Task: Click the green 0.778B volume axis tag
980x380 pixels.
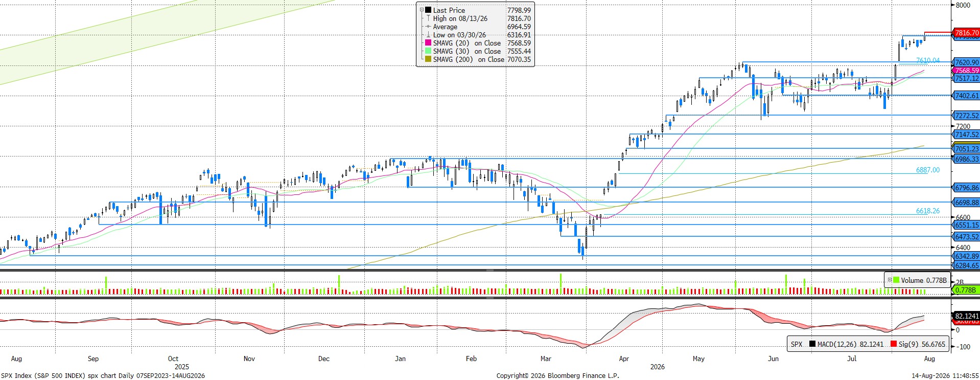Action: (x=965, y=290)
